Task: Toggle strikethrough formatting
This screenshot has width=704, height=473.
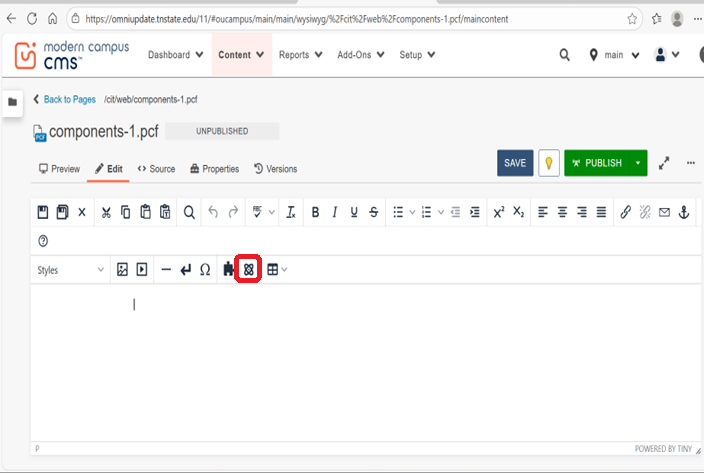Action: tap(373, 212)
